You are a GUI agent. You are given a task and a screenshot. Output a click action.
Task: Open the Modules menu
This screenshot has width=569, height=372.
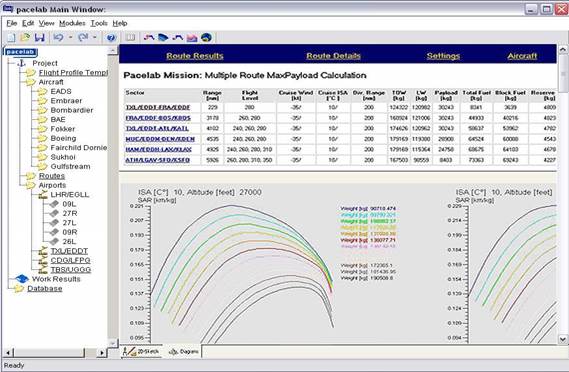[72, 23]
